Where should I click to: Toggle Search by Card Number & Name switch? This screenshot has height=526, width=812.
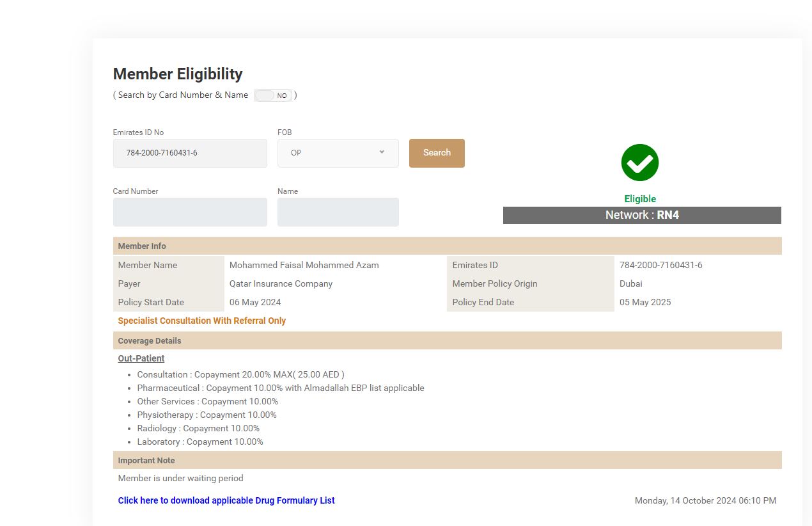coord(273,95)
